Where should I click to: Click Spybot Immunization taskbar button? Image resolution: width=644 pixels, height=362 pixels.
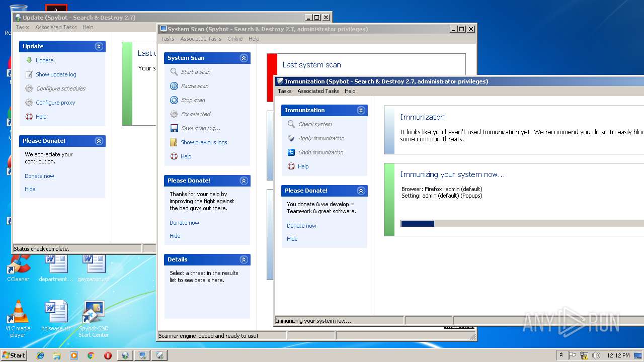point(159,355)
